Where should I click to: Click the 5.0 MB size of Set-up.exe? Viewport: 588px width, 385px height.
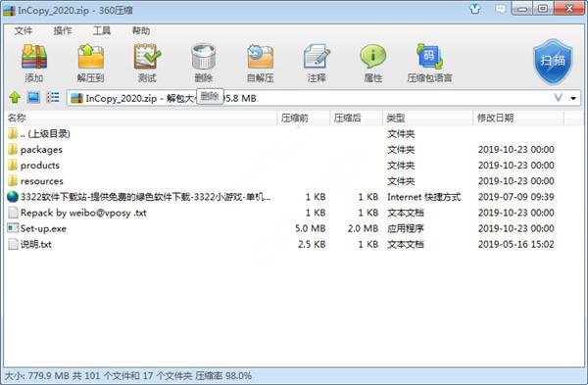point(310,228)
